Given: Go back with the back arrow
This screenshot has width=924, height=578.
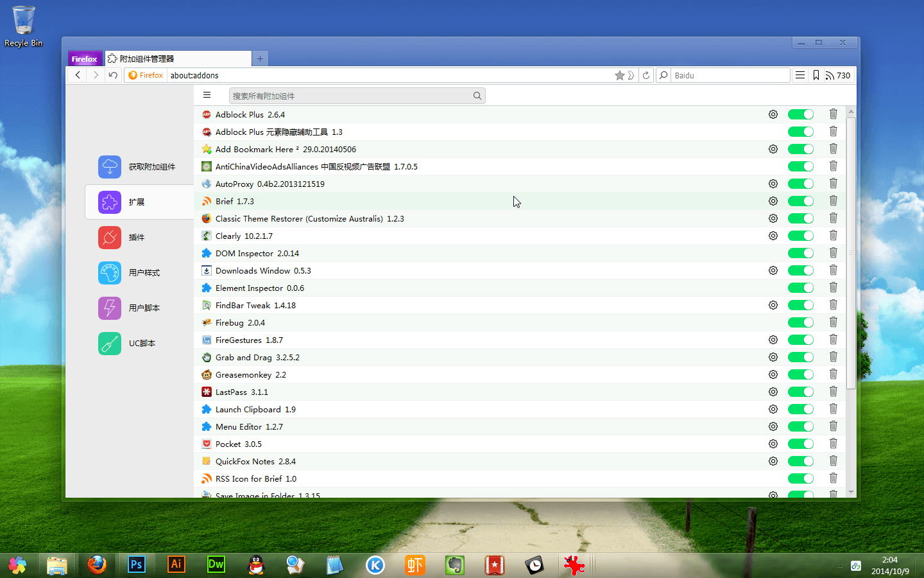Looking at the screenshot, I should point(78,75).
